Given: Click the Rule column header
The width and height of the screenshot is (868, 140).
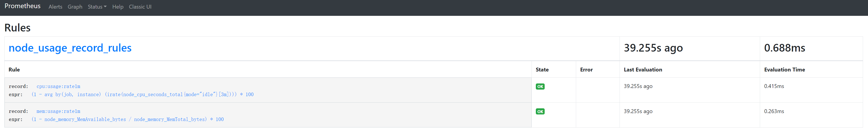Looking at the screenshot, I should (x=14, y=70).
